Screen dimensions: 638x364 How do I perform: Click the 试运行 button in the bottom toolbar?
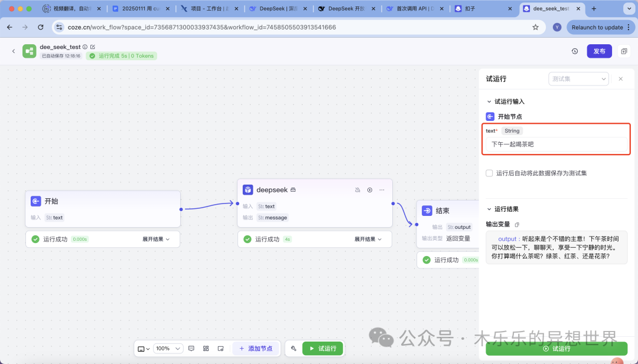[323, 349]
